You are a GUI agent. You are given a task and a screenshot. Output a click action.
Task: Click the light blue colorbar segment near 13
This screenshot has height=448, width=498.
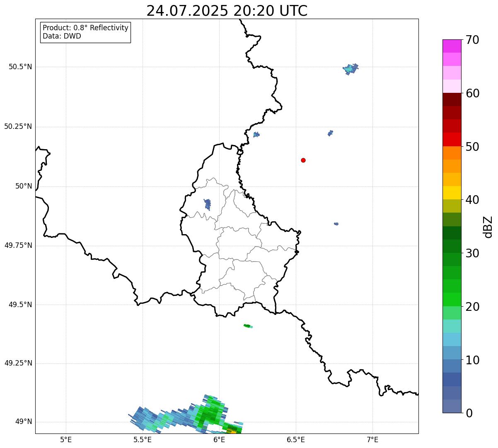(452, 339)
